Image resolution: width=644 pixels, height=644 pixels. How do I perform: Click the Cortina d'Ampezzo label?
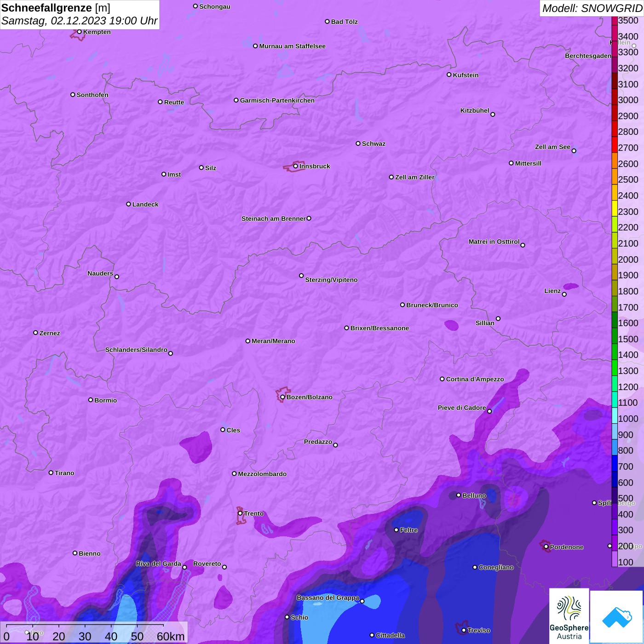(475, 379)
